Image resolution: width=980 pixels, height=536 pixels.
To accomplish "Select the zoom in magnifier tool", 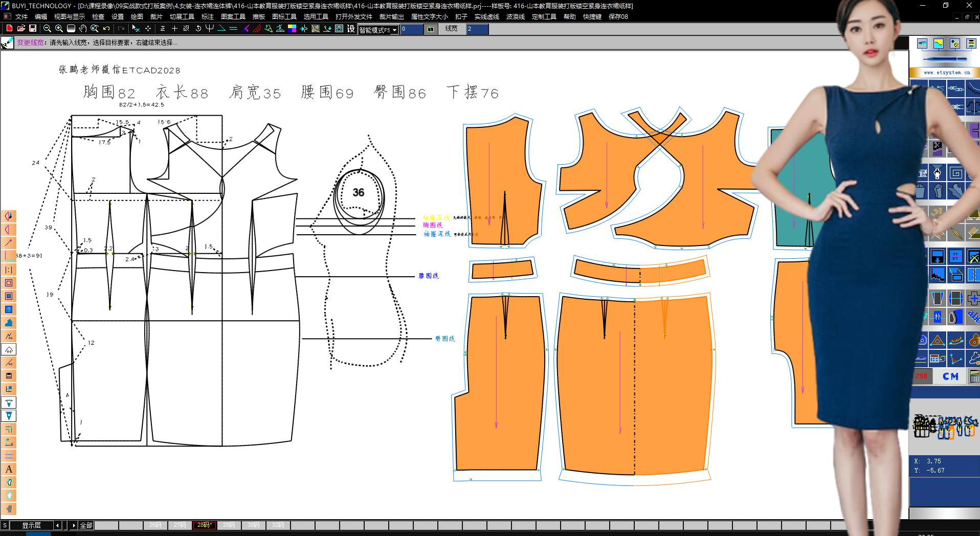I will point(59,29).
